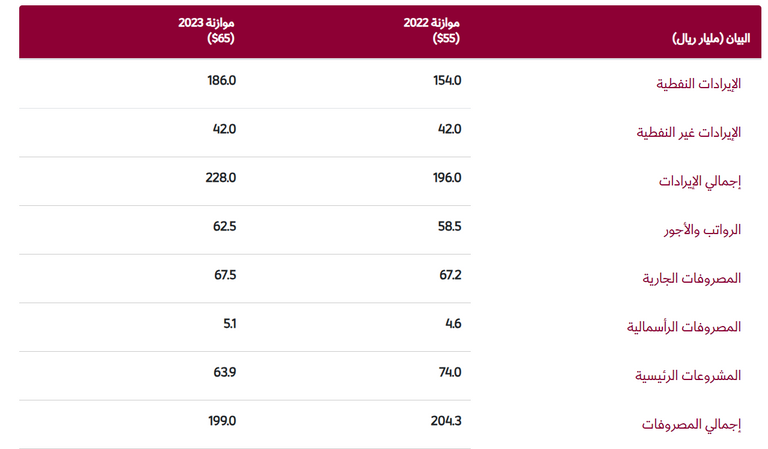Select the 67.2 current expenses cell
The width and height of the screenshot is (768, 449).
pos(449,275)
